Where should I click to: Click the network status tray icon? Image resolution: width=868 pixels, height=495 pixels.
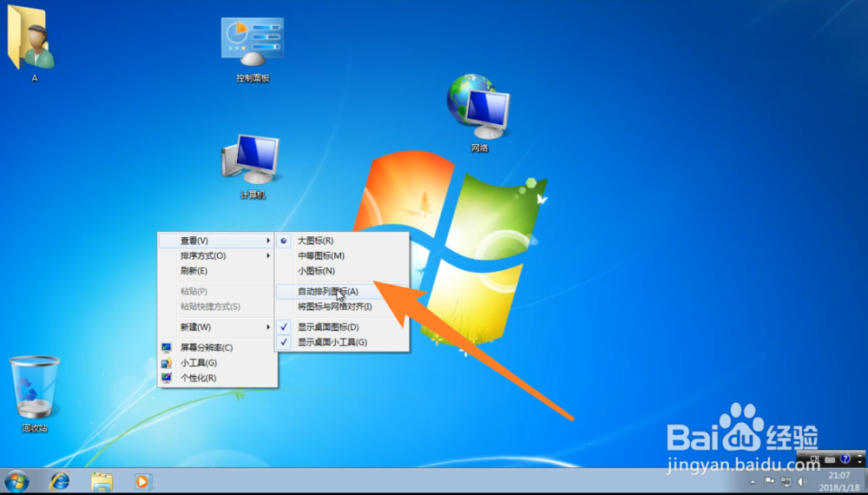pyautogui.click(x=786, y=482)
